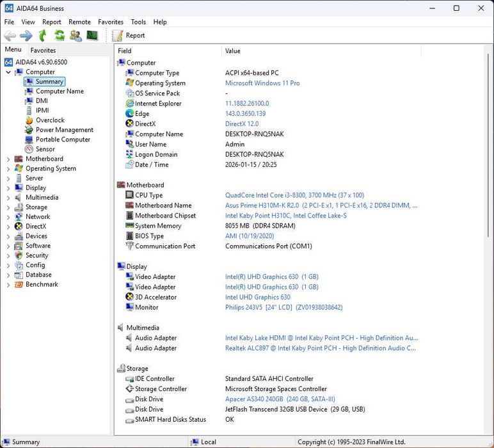This screenshot has height=448, width=494.
Task: Click the Security shield icon in tree
Action: click(19, 255)
